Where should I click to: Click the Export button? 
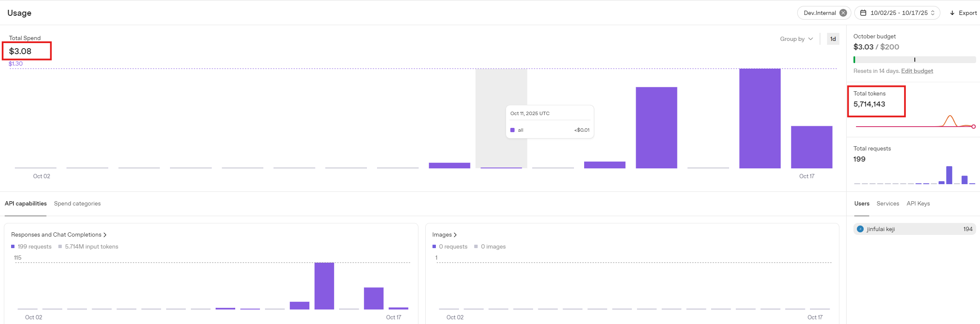963,13
